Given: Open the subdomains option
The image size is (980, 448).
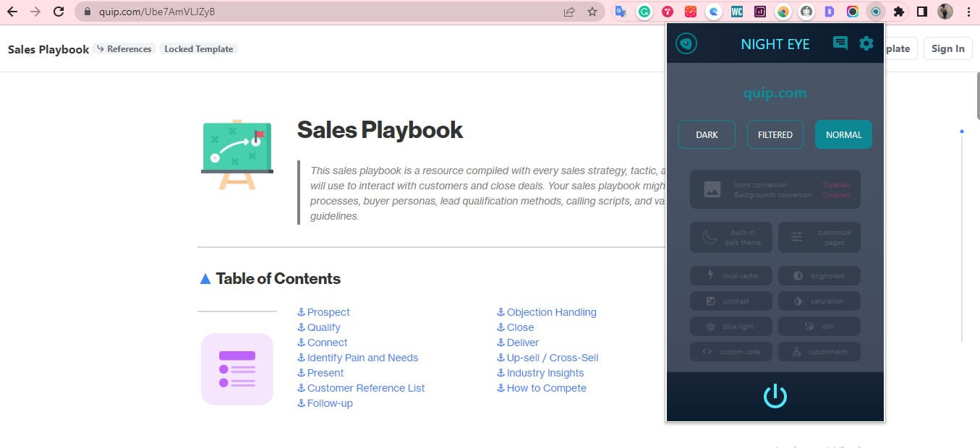Looking at the screenshot, I should (819, 352).
